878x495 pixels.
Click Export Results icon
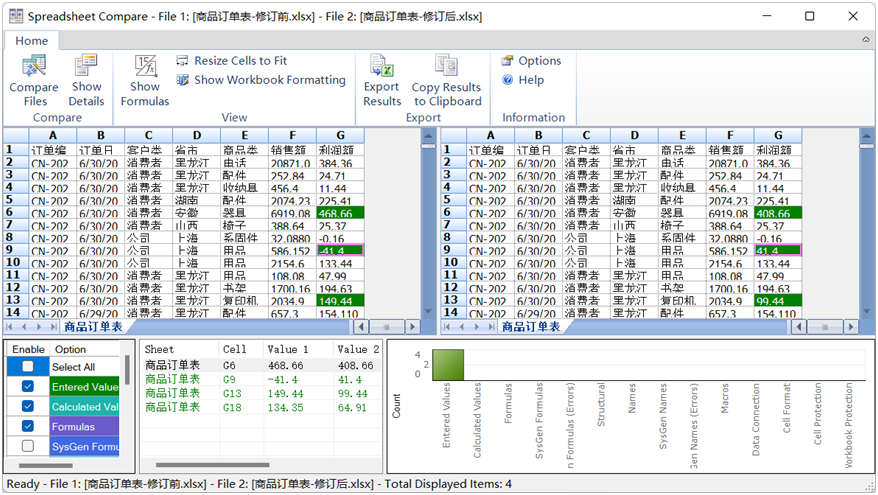tap(382, 66)
